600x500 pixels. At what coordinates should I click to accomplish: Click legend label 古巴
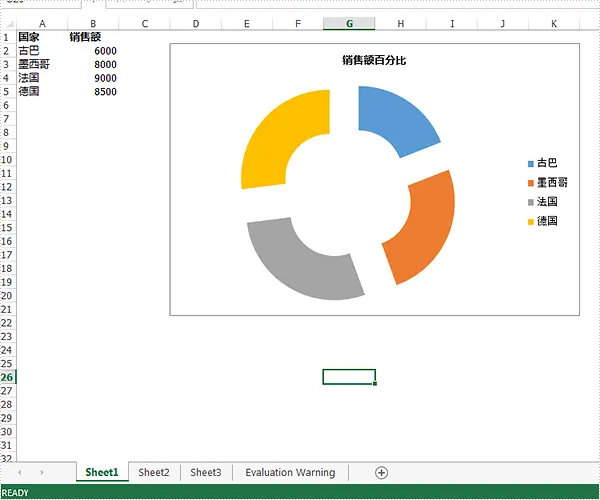click(x=547, y=163)
